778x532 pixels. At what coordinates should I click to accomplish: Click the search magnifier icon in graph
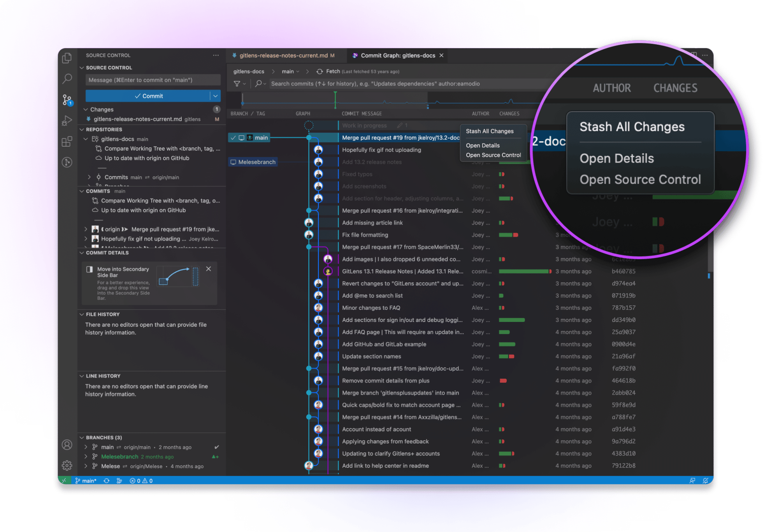pos(258,84)
